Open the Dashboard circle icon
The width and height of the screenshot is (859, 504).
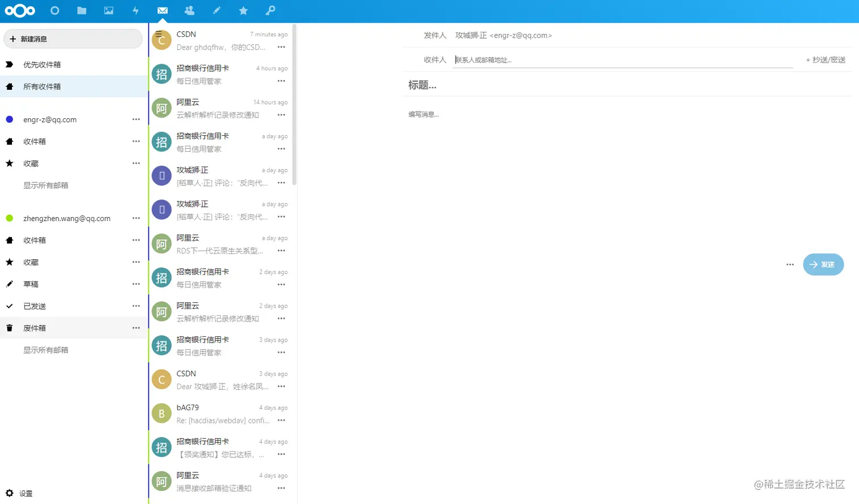pyautogui.click(x=55, y=10)
